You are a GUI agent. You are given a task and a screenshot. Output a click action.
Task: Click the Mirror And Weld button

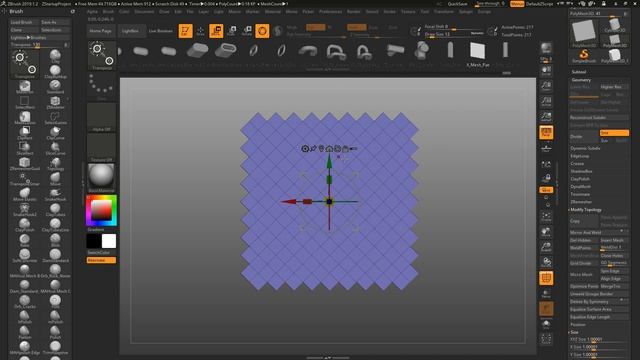(x=599, y=232)
